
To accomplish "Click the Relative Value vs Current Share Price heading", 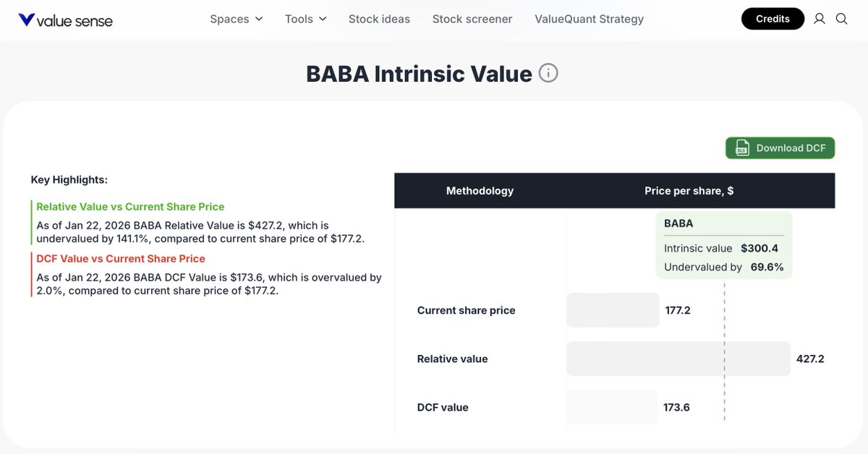I will click(x=130, y=206).
